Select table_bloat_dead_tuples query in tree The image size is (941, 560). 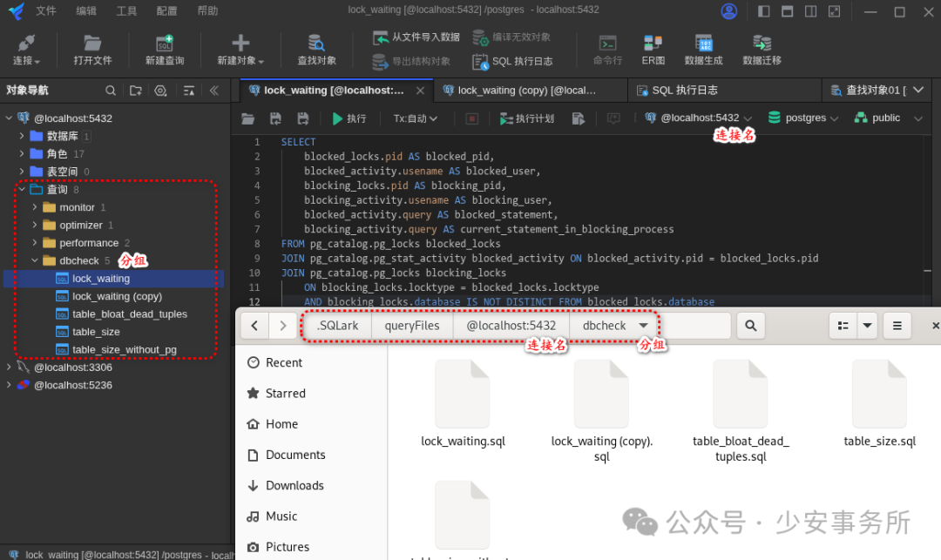click(x=130, y=314)
